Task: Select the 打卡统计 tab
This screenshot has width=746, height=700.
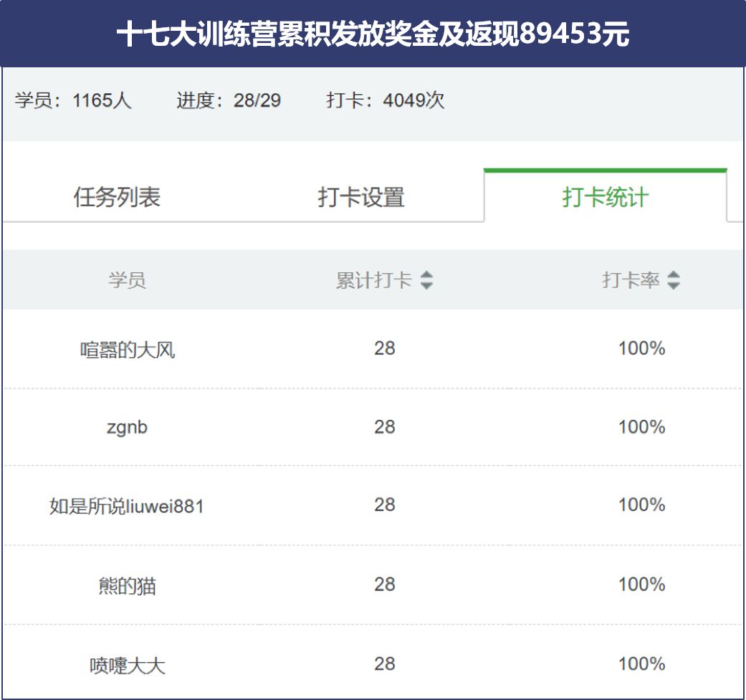Action: [x=605, y=197]
